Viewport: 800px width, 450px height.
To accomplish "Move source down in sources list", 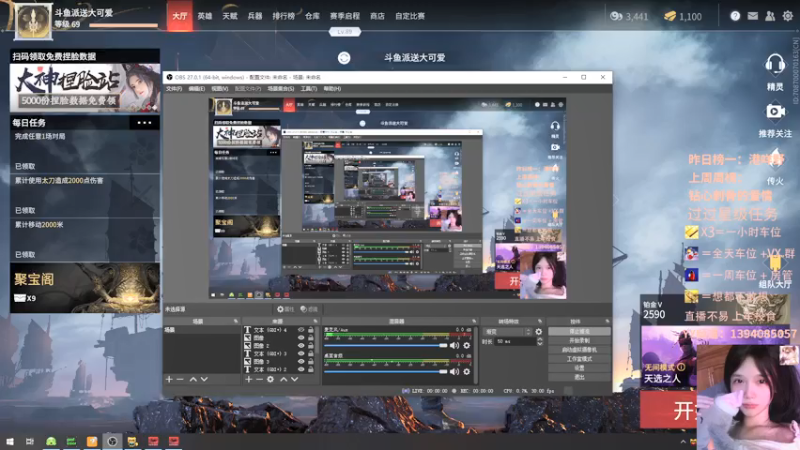I will tap(294, 379).
